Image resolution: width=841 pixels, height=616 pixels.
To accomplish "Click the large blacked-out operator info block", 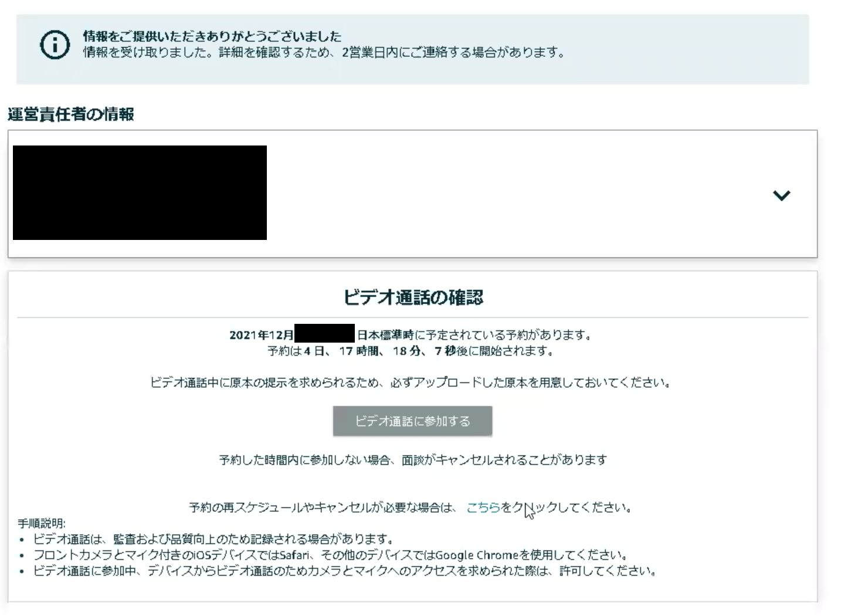I will 140,192.
